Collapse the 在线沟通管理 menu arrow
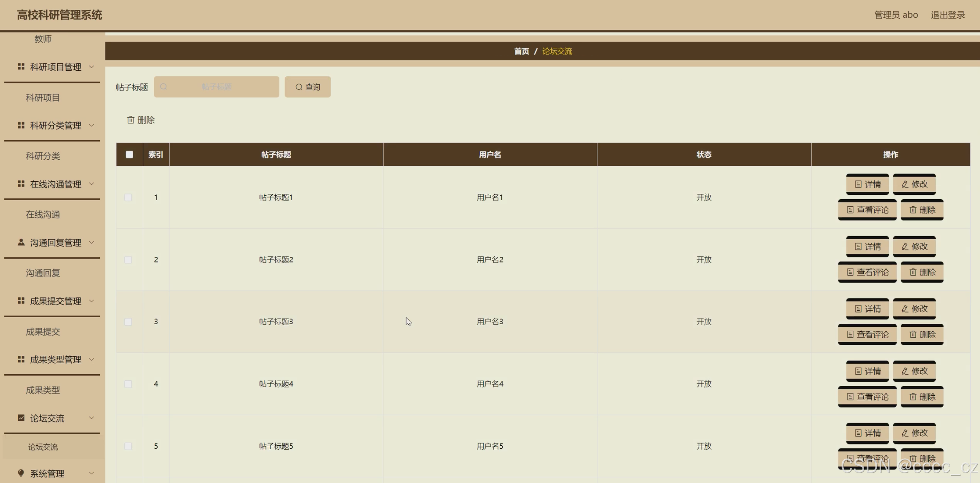The height and width of the screenshot is (483, 980). 92,184
